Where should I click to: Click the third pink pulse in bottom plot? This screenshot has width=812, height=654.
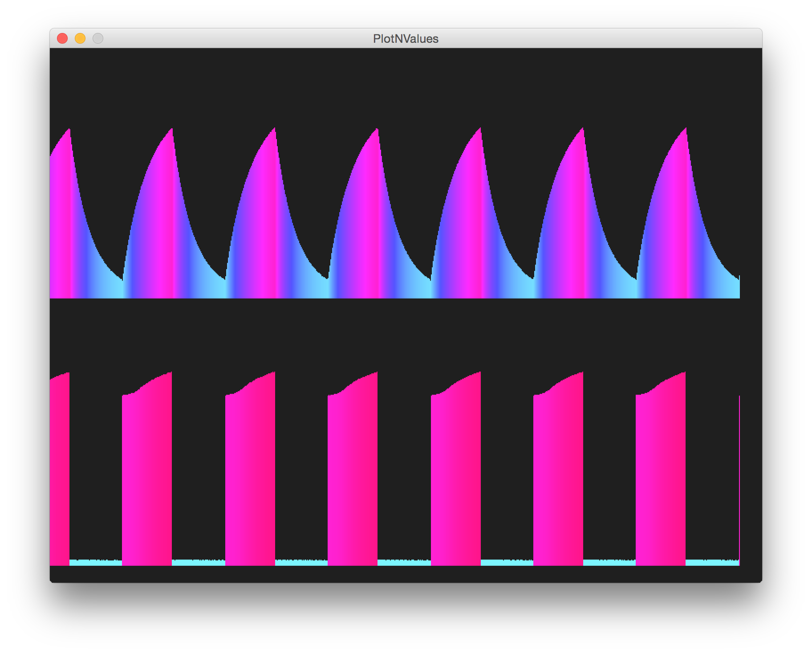252,468
